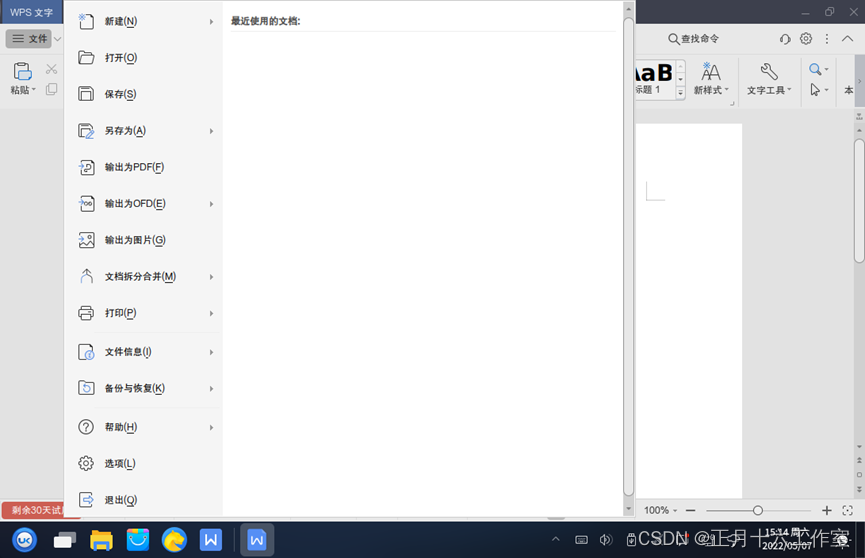Collapse the ribbon with the chevron button
This screenshot has width=865, height=558.
click(x=847, y=39)
